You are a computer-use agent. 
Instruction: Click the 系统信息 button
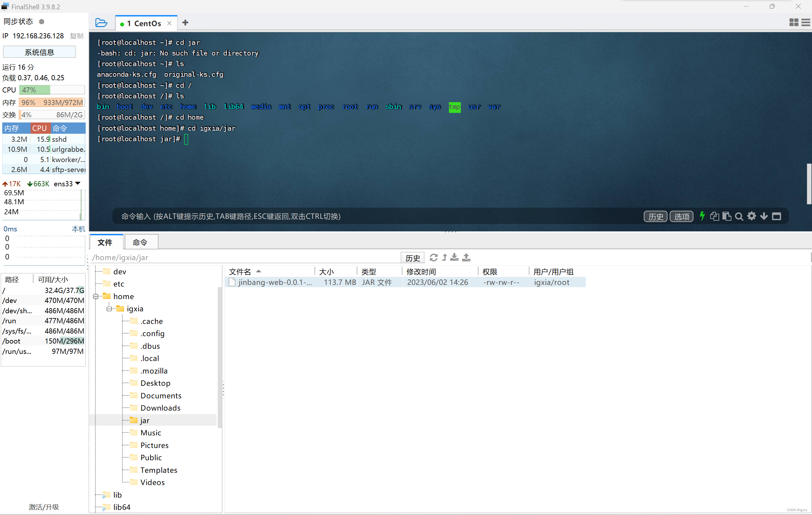(x=39, y=52)
